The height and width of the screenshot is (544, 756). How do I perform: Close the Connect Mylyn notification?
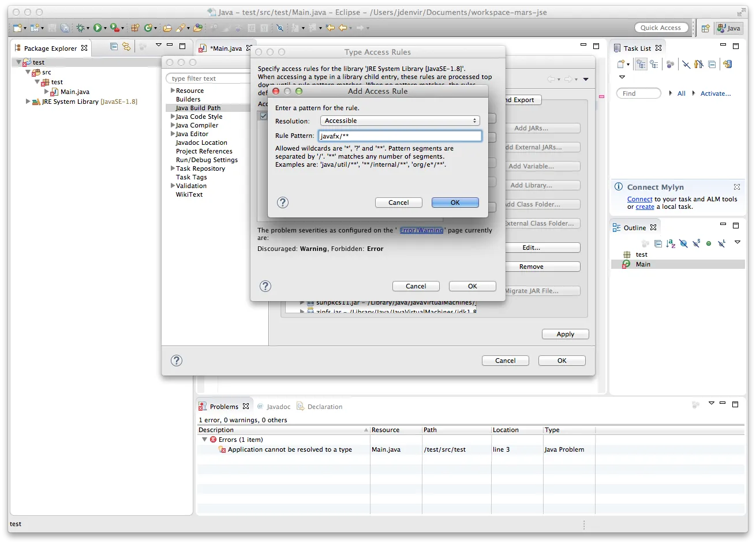pyautogui.click(x=737, y=187)
